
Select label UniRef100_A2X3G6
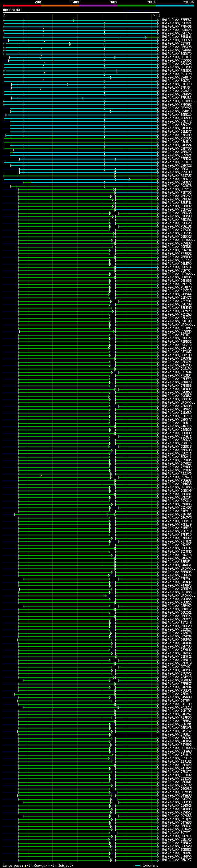coord(177,139)
